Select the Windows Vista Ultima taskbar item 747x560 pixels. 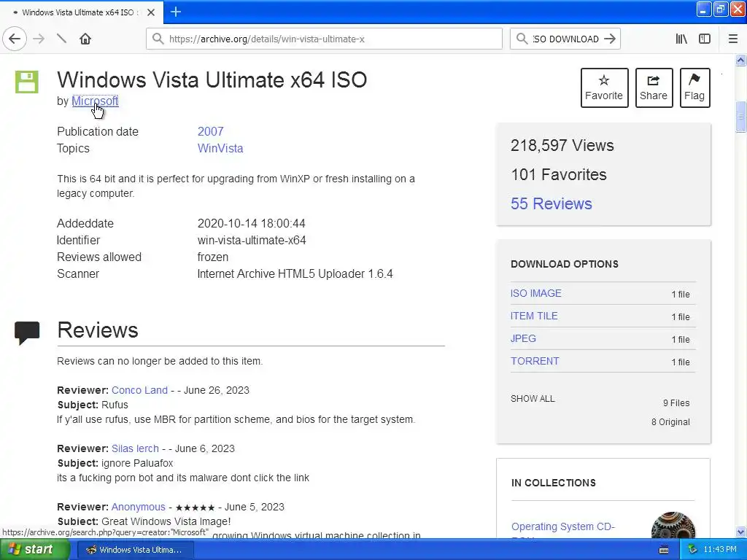[x=135, y=550]
